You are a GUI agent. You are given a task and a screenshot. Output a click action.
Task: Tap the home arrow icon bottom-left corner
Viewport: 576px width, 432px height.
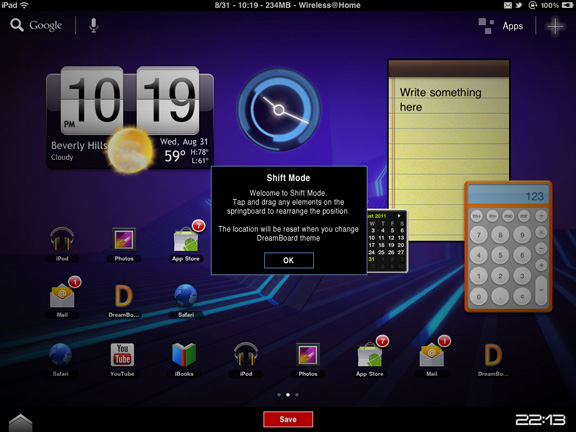tap(21, 423)
